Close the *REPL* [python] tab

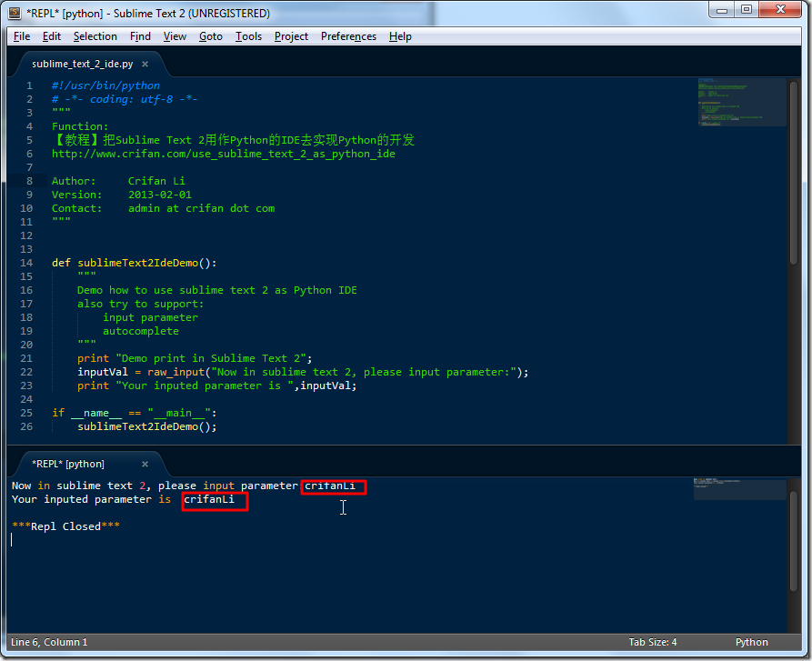point(145,464)
